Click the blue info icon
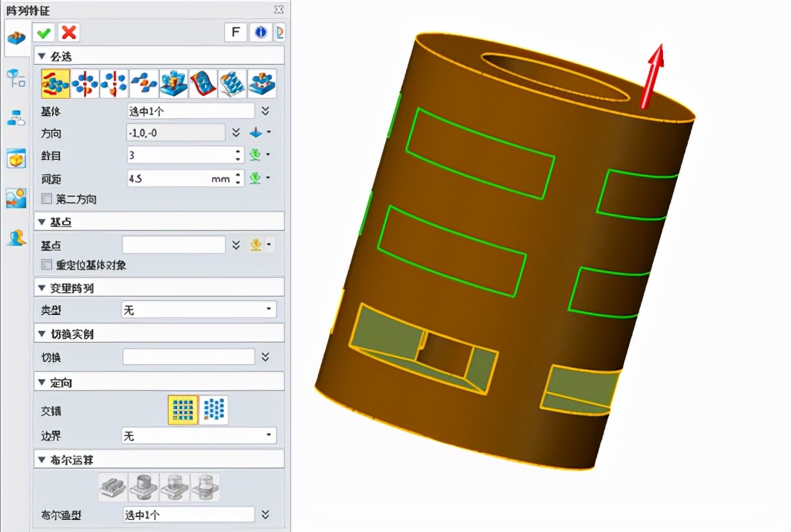Viewport: 791px width, 532px height. point(260,32)
